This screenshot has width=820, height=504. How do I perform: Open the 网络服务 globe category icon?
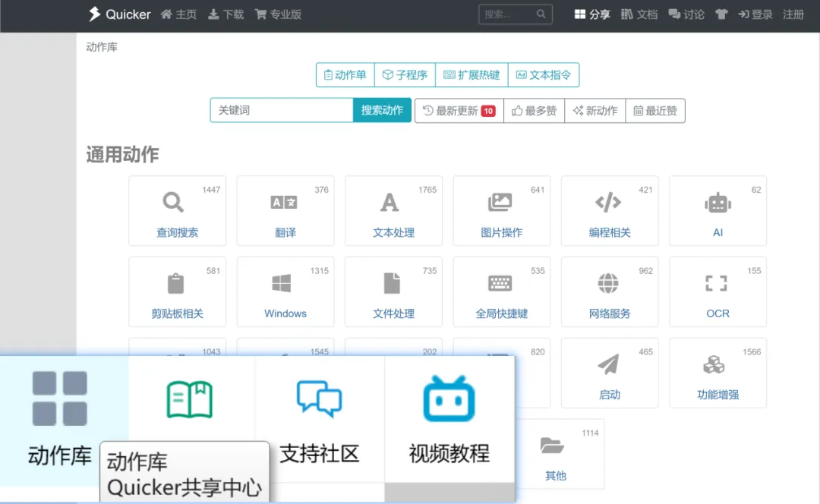[x=608, y=283]
